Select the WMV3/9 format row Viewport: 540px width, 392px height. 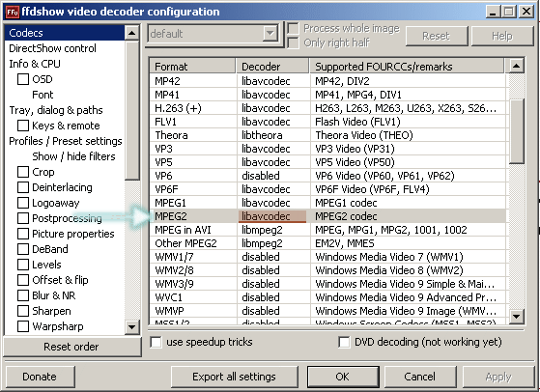327,284
